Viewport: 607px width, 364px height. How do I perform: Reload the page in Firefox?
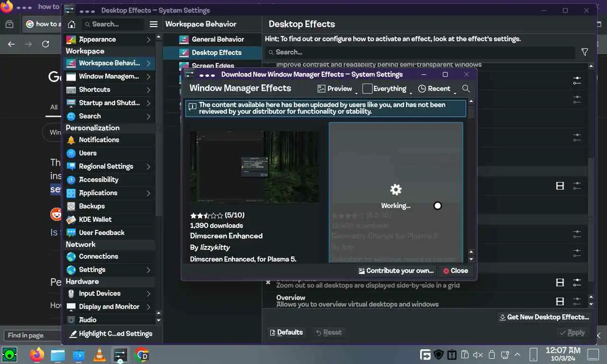pyautogui.click(x=46, y=44)
